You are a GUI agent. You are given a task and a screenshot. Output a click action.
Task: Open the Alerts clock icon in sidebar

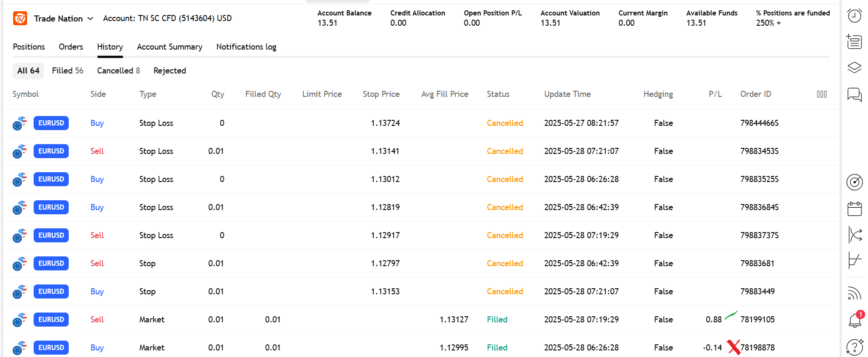[x=854, y=16]
